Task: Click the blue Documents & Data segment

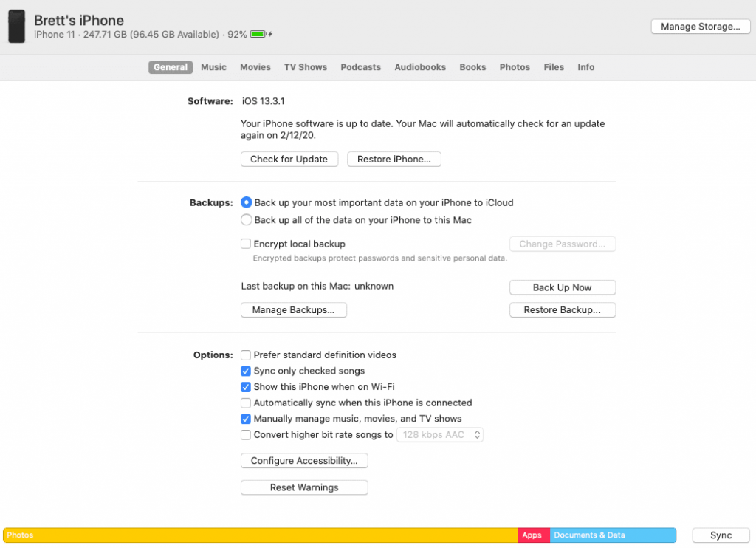Action: click(613, 535)
